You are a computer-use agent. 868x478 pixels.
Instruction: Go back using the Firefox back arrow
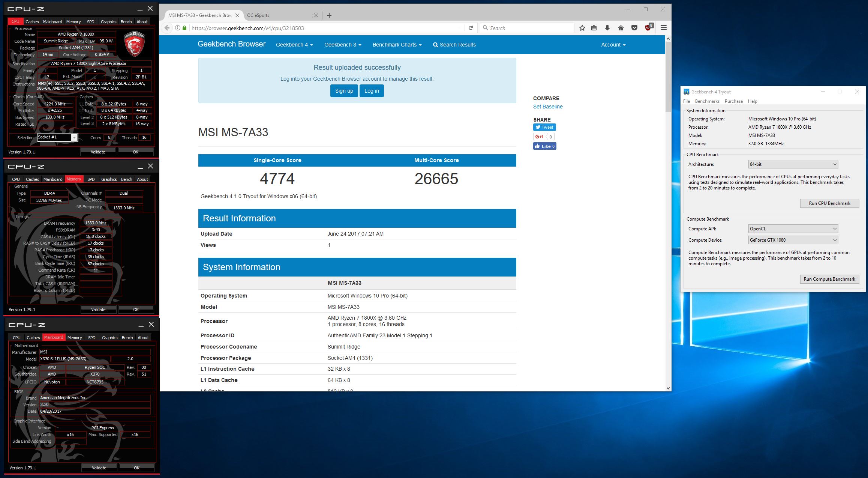tap(167, 28)
